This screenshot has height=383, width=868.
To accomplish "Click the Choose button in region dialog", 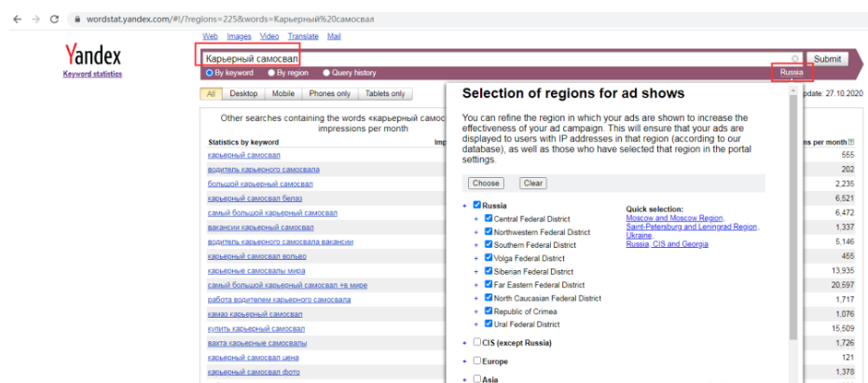I will click(x=486, y=183).
